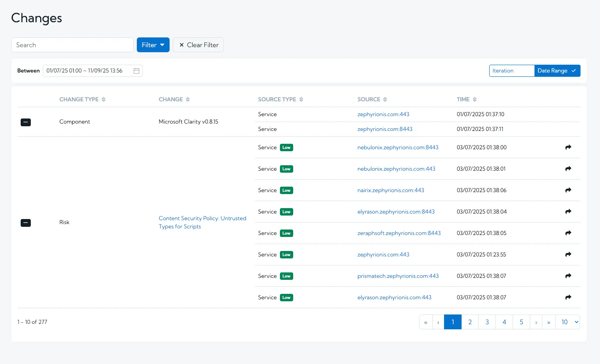
Task: Jump to the last page
Action: pos(549,322)
